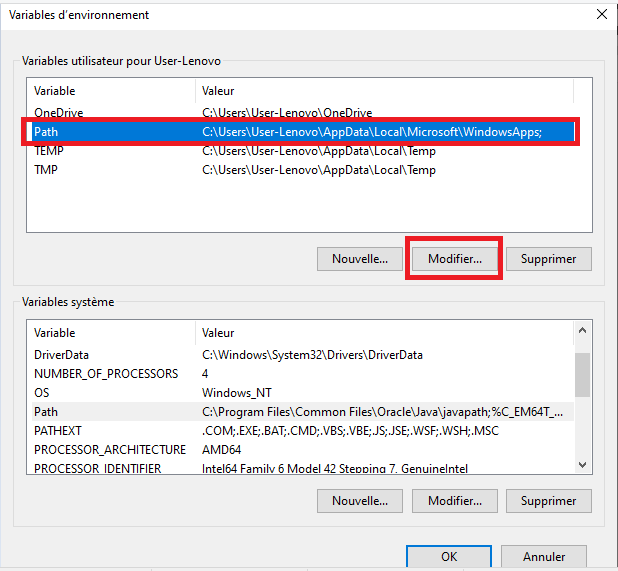Click the system variables scroll up arrow
Image resolution: width=618 pixels, height=571 pixels.
583,331
